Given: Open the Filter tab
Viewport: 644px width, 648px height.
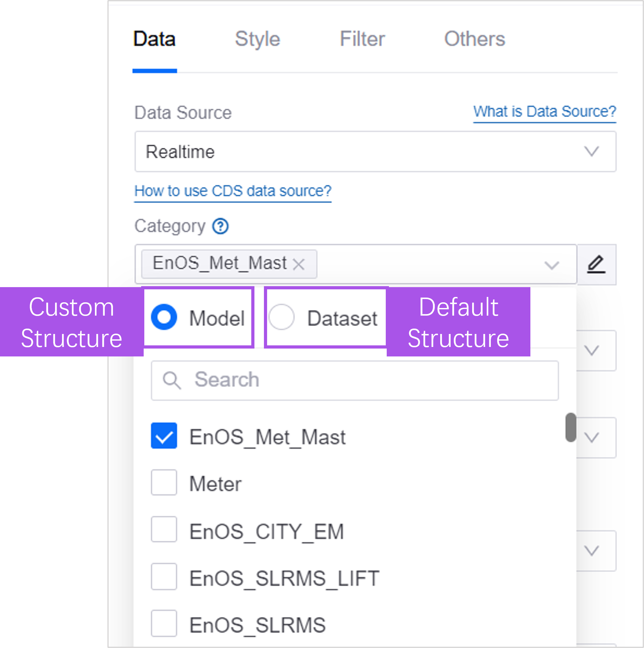Looking at the screenshot, I should pyautogui.click(x=362, y=39).
